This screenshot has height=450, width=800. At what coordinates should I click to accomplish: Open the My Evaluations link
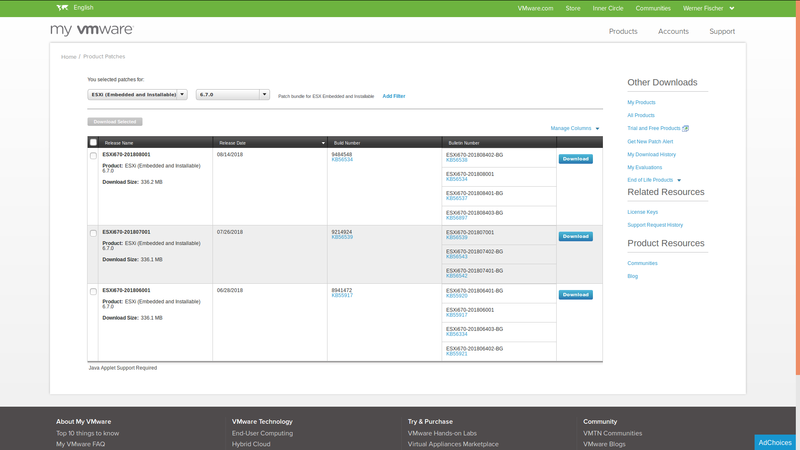(644, 167)
